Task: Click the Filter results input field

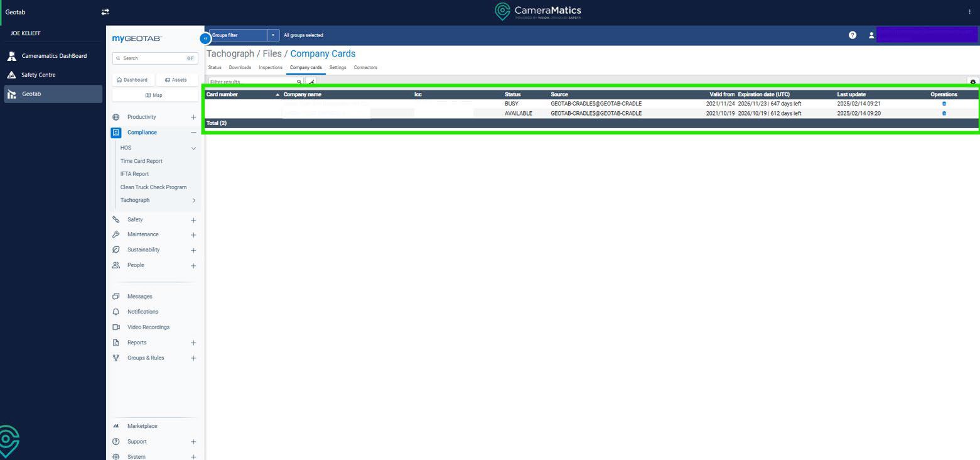Action: coord(252,82)
